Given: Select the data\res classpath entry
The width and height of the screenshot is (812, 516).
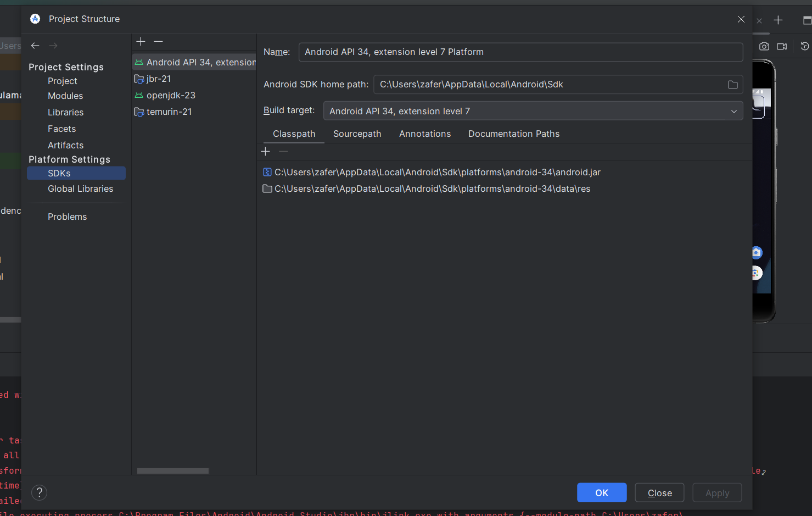Looking at the screenshot, I should pyautogui.click(x=427, y=188).
